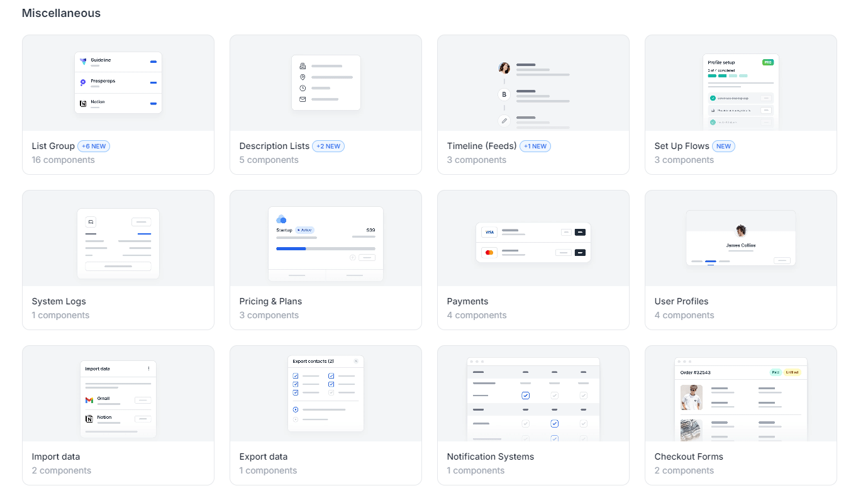868x493 pixels.
Task: Select the filled radio button in Export data preview
Action: [296, 409]
